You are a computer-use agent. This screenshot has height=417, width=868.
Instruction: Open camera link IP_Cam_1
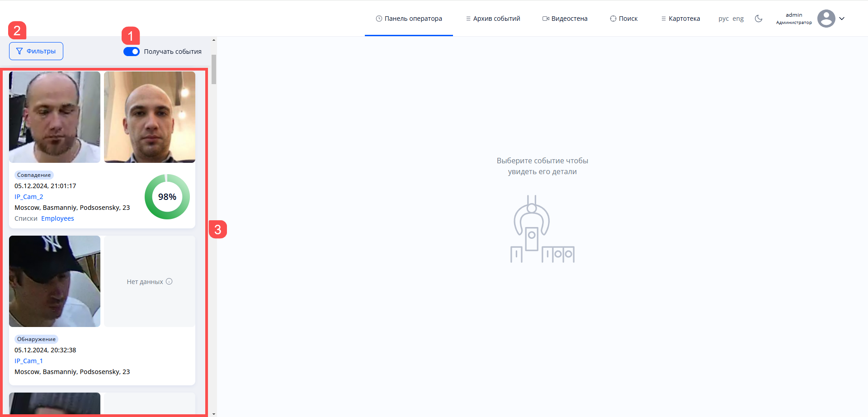coord(28,361)
